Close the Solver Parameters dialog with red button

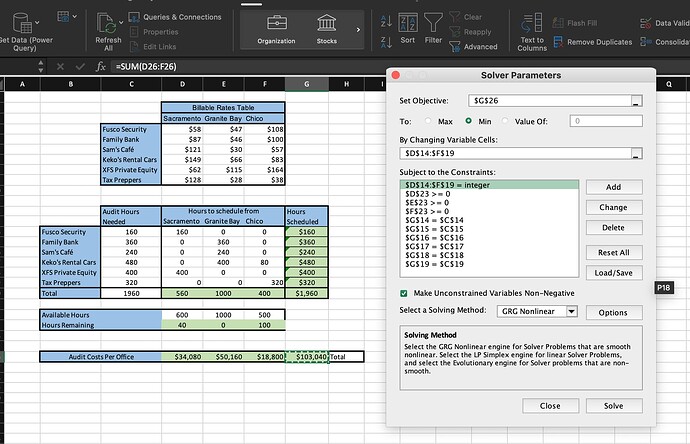[396, 75]
